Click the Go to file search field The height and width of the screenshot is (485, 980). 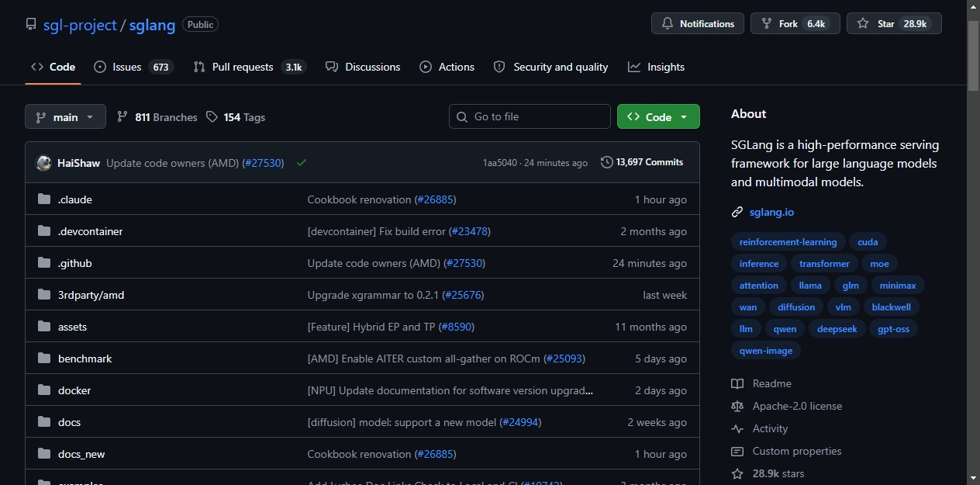pyautogui.click(x=530, y=116)
